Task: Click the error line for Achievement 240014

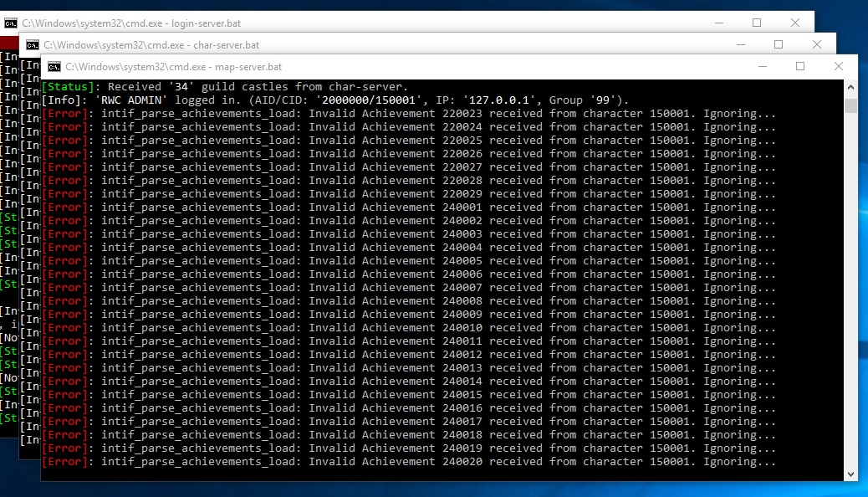Action: tap(409, 382)
